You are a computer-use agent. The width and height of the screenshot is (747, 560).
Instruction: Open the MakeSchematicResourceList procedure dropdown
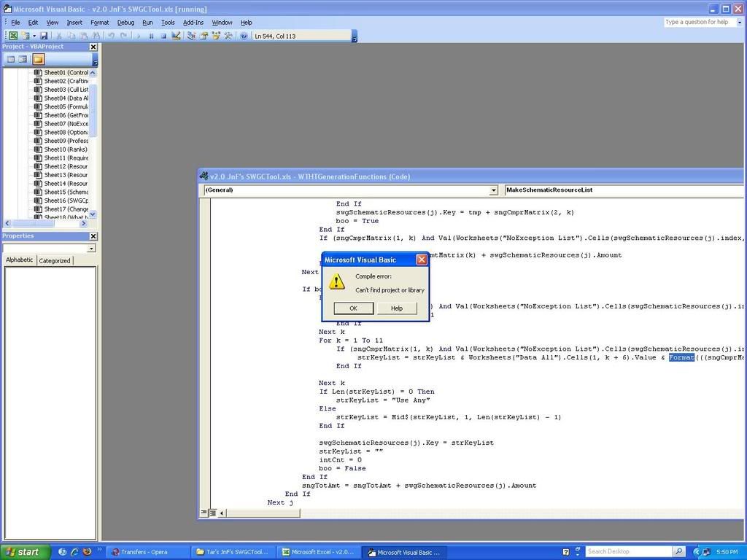(624, 190)
